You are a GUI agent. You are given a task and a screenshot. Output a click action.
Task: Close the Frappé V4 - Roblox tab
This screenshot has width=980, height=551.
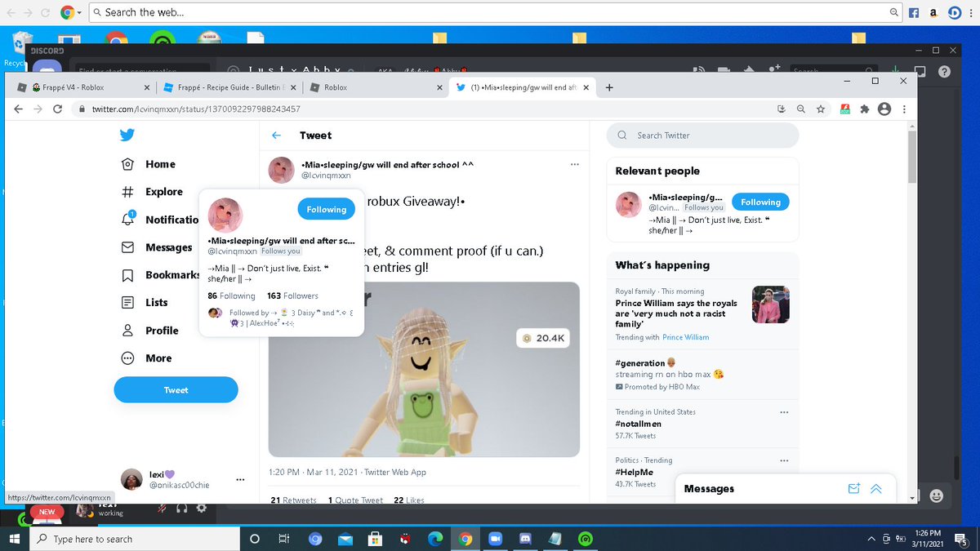pos(146,87)
